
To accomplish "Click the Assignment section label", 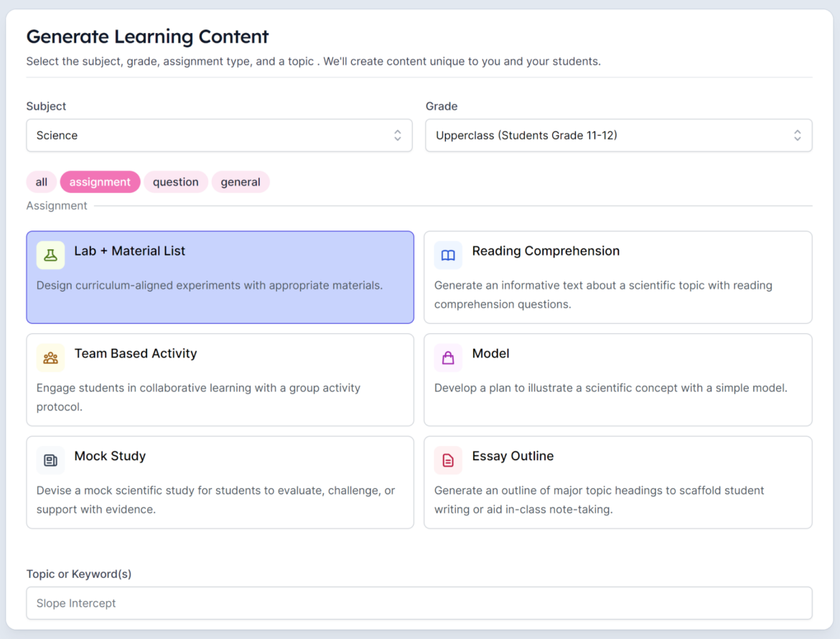I will click(57, 205).
